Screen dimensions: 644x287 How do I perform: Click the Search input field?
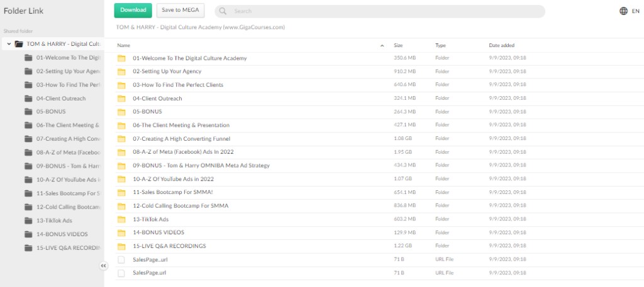384,11
